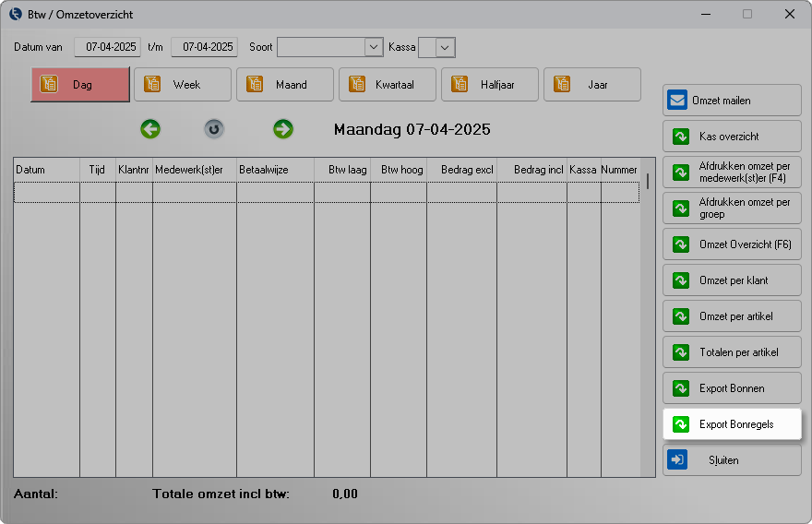812x524 pixels.
Task: Click the envelope icon on Omzet mailen
Action: click(x=677, y=100)
